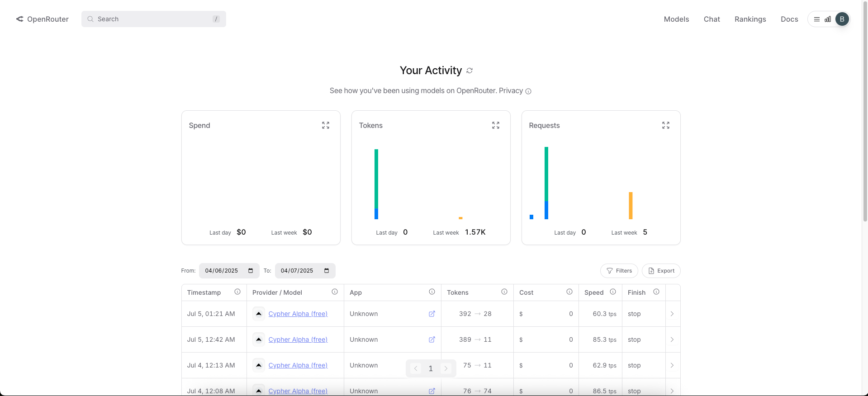Image resolution: width=868 pixels, height=396 pixels.
Task: Click the Last week 1.57K tokens value
Action: pos(475,232)
